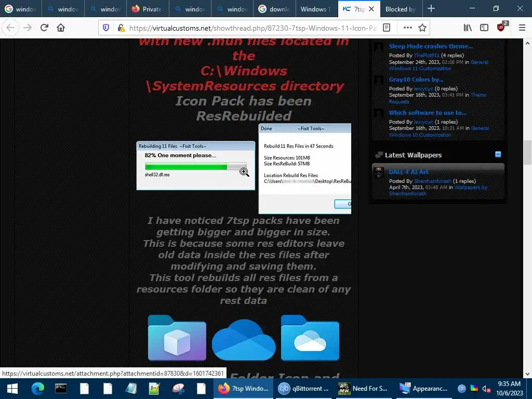Open the Windows Start menu
This screenshot has height=399, width=532.
pyautogui.click(x=12, y=389)
